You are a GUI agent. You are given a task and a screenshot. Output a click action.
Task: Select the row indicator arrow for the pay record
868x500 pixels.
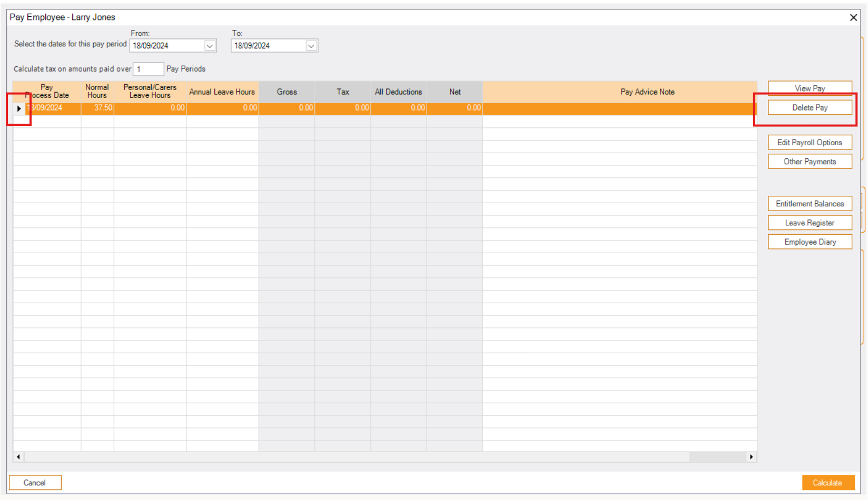coord(19,108)
